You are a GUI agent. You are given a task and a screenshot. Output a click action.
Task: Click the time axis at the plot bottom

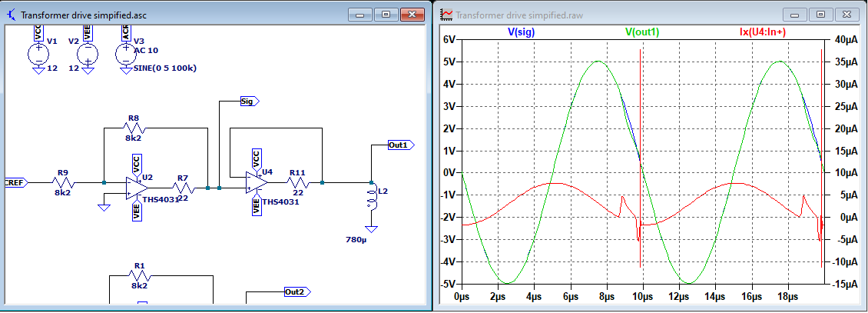641,296
